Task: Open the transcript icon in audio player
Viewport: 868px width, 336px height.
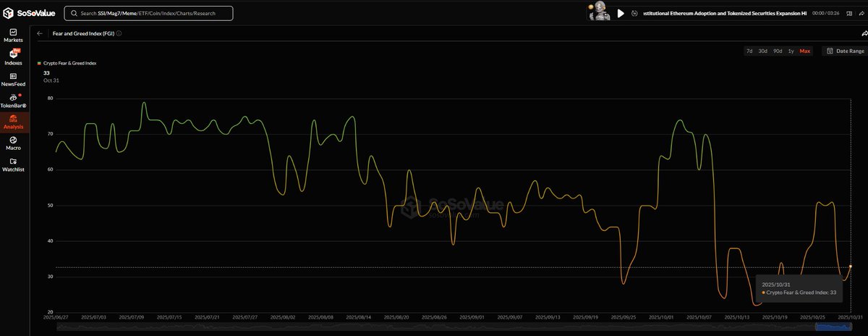Action: coord(851,13)
